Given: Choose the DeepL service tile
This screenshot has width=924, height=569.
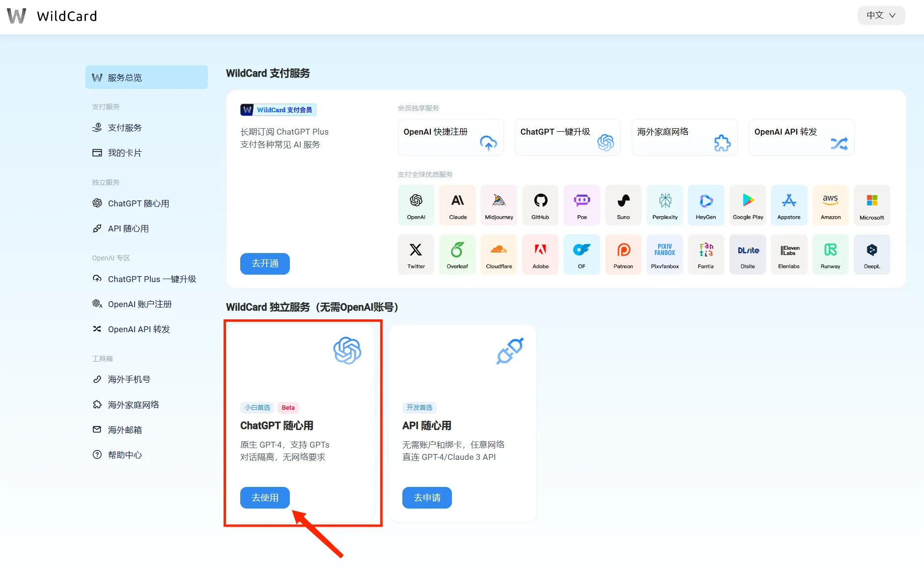Looking at the screenshot, I should [872, 254].
